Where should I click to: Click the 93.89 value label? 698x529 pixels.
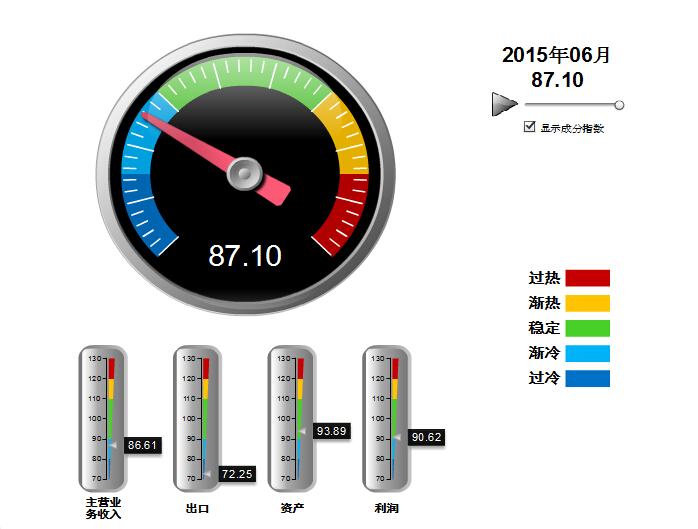tap(331, 430)
